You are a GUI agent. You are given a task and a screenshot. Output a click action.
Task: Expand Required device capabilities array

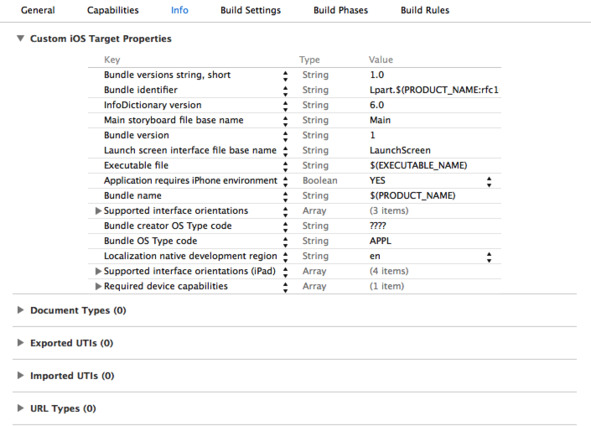98,286
